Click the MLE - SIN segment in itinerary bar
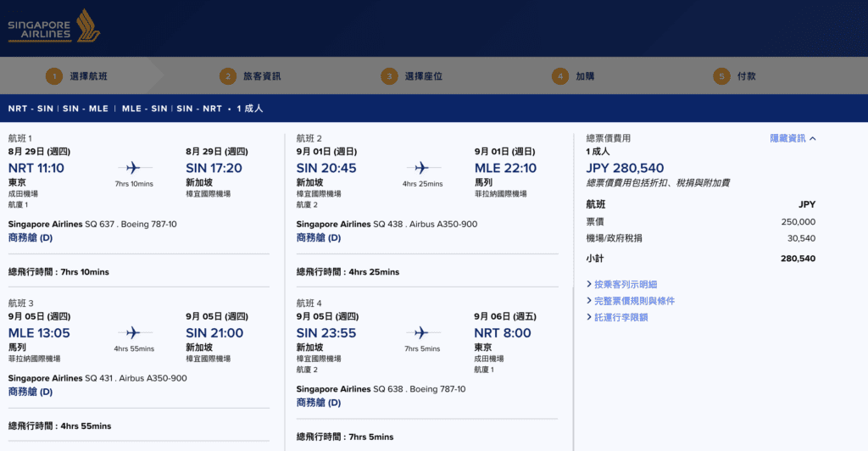The image size is (868, 451). point(144,109)
